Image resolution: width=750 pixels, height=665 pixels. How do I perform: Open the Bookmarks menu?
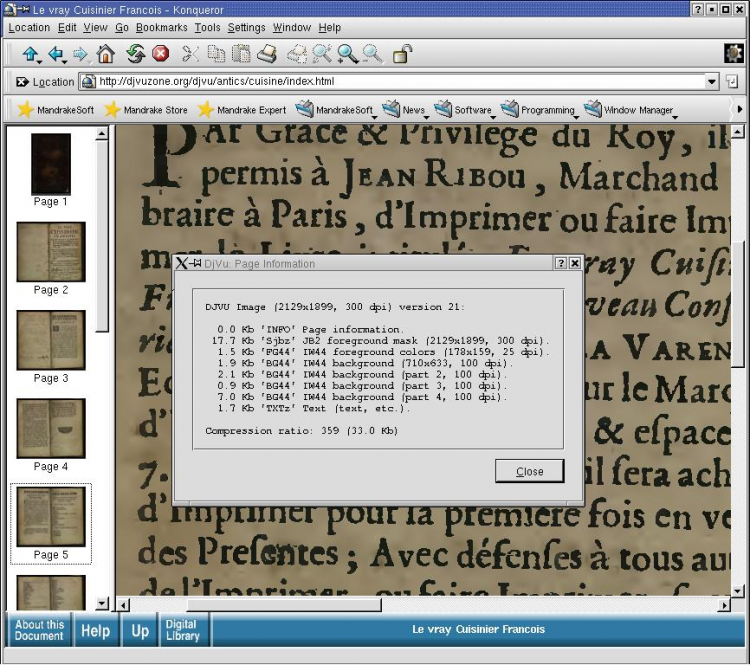[x=161, y=28]
